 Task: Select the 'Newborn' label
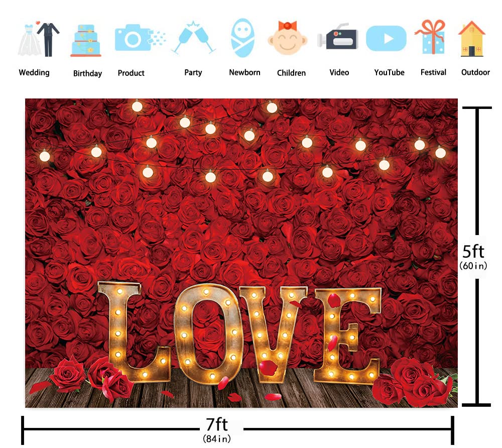tap(244, 72)
